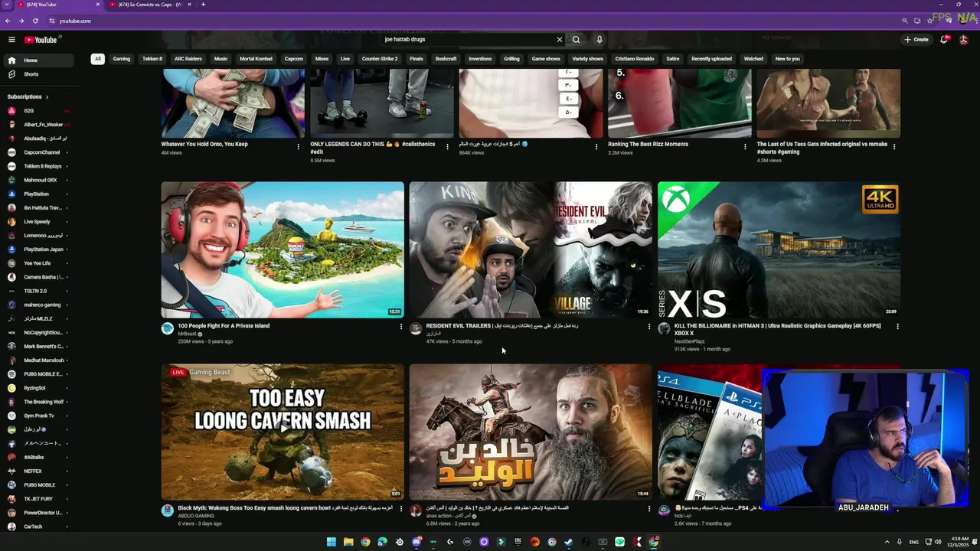Open options for RESIDENT EVIL TRAILERS video
This screenshot has height=551, width=980.
(x=648, y=327)
